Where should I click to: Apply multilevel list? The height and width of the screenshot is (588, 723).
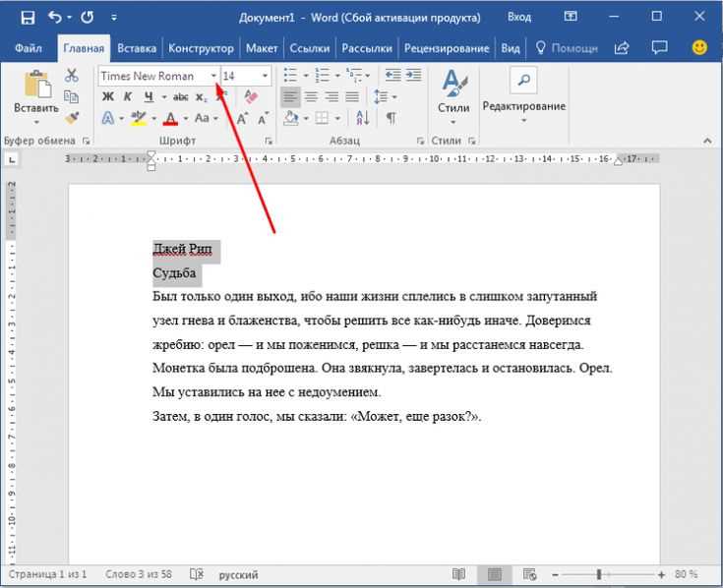coord(354,75)
